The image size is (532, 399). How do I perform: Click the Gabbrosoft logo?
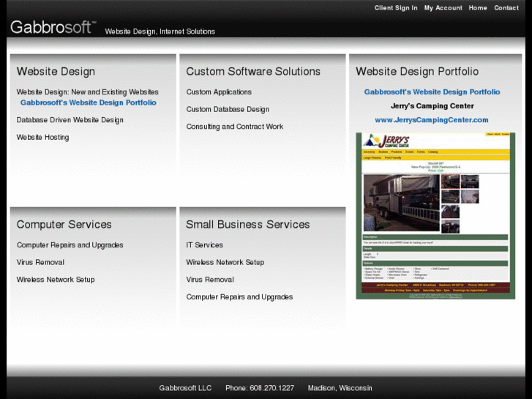[53, 27]
